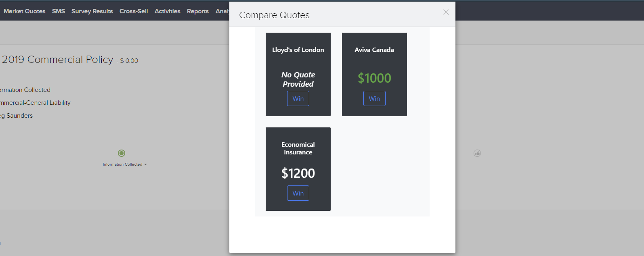
Task: Select the Lloyd's of London quote card title
Action: click(298, 50)
